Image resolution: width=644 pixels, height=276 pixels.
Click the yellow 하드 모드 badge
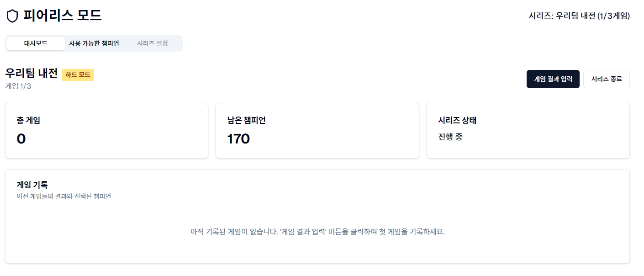(78, 75)
